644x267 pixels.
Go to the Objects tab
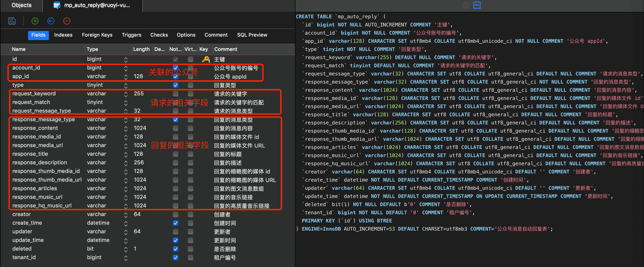pos(21,5)
